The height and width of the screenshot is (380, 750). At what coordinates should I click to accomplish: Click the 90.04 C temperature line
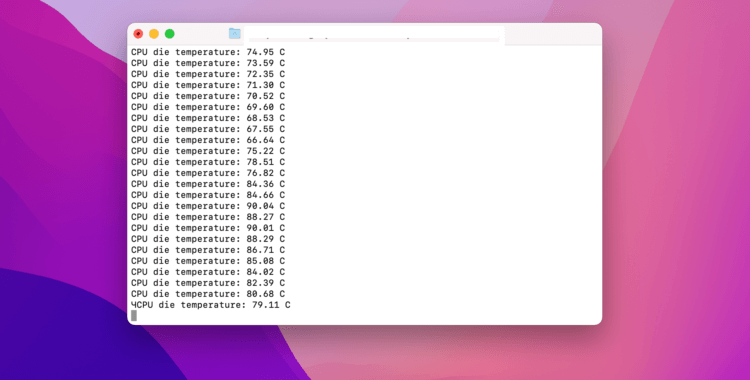tap(208, 206)
